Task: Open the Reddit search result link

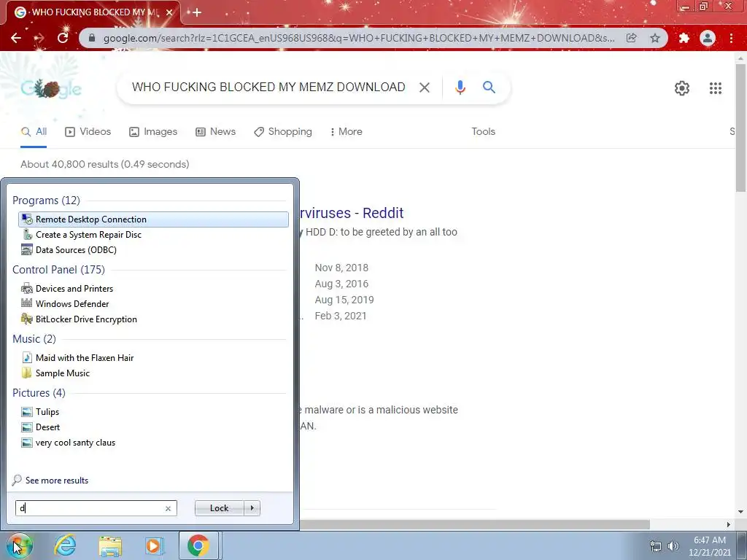Action: pos(352,213)
